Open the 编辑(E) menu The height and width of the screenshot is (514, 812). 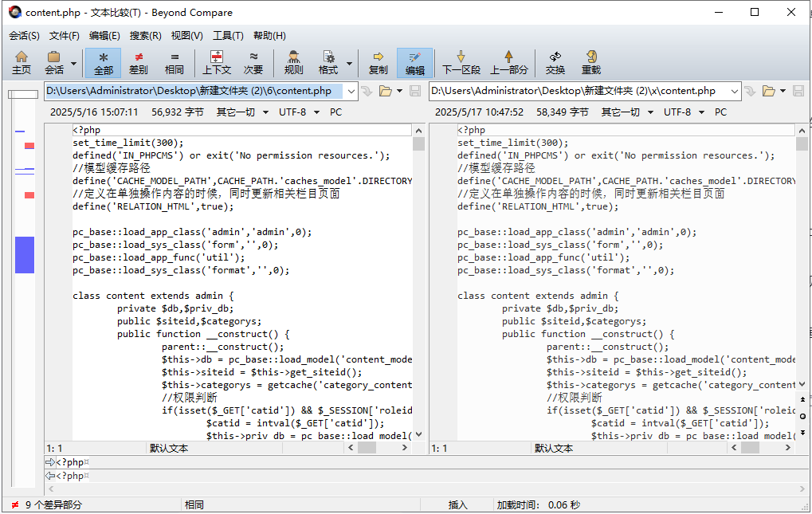pyautogui.click(x=104, y=36)
